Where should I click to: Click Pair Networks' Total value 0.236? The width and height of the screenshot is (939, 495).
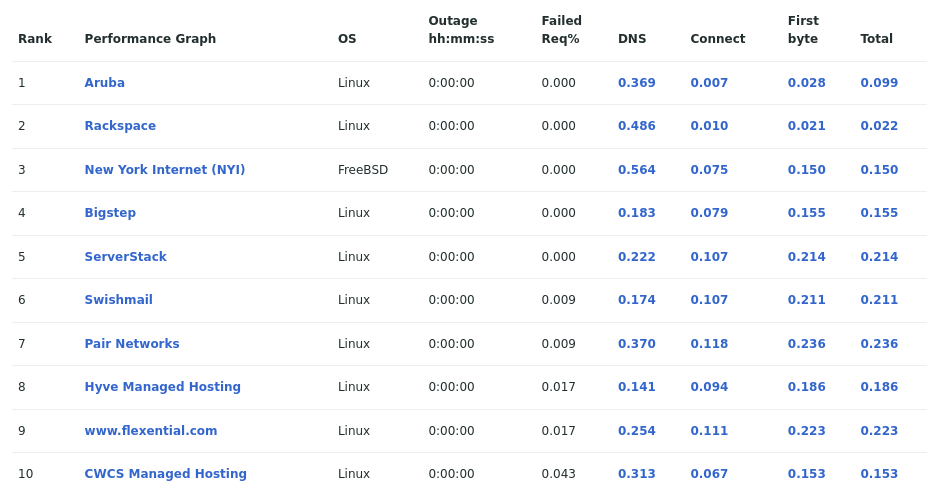coord(879,344)
